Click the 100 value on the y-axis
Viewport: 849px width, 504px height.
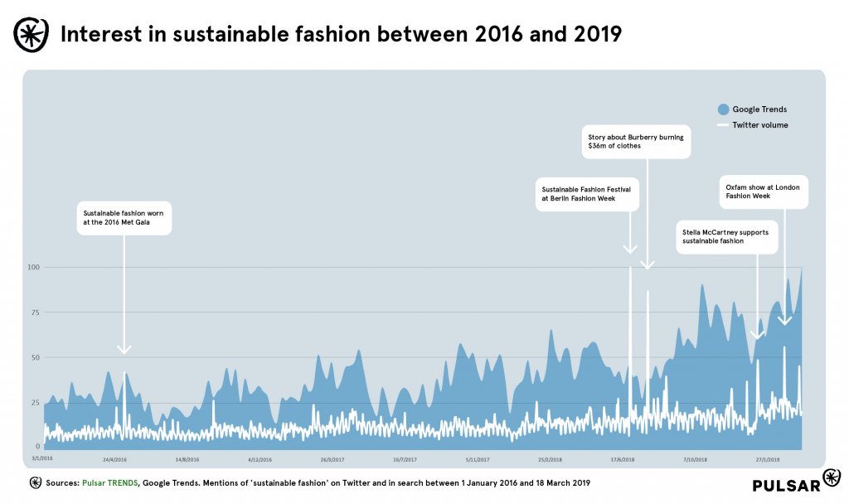[32, 267]
